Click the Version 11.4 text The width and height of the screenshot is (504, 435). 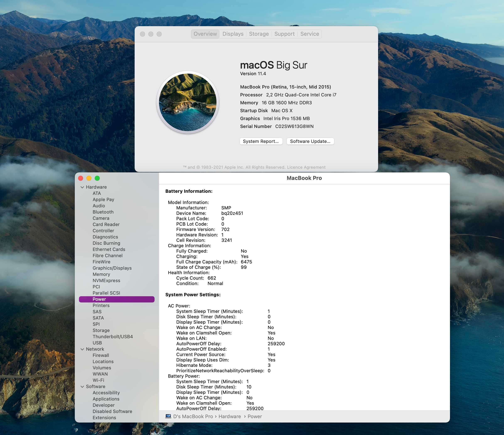[x=253, y=74]
